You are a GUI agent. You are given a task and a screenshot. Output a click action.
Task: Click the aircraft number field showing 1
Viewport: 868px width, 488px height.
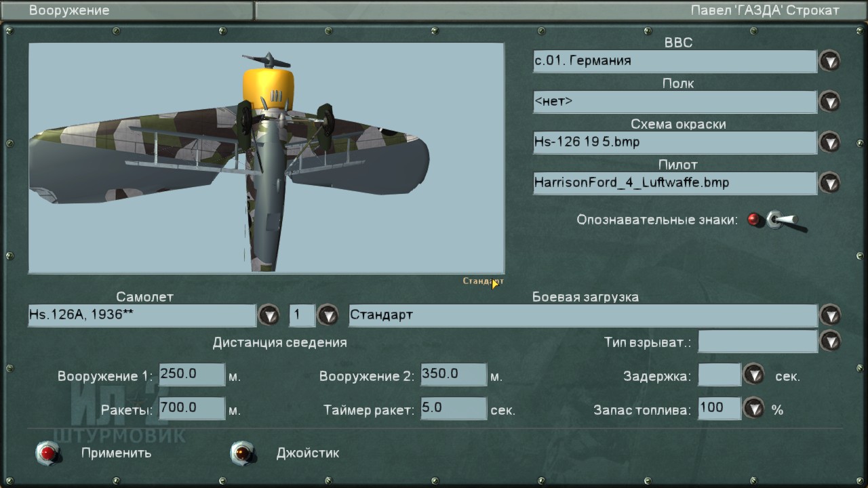click(x=302, y=315)
